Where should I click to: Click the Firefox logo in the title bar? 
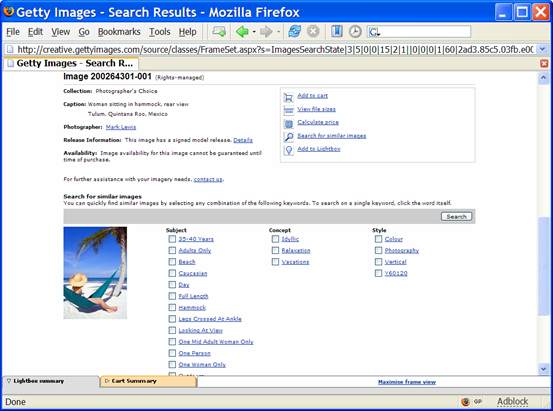[x=8, y=12]
